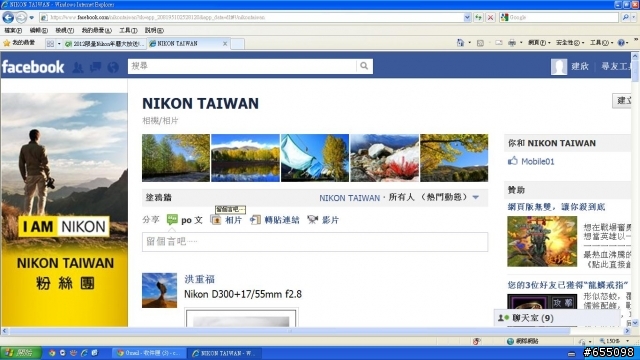Viewport: 640px width, 360px height.
Task: Click the Facebook search magnifier button
Action: pyautogui.click(x=364, y=66)
